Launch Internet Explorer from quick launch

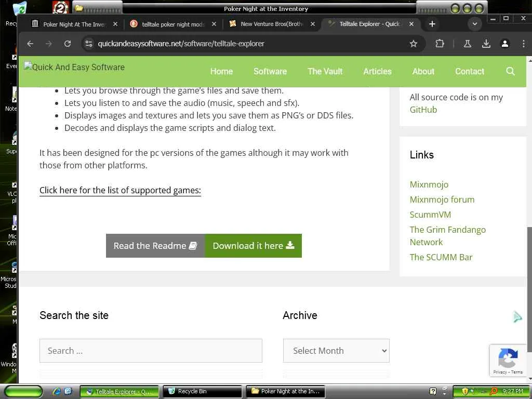point(57,391)
